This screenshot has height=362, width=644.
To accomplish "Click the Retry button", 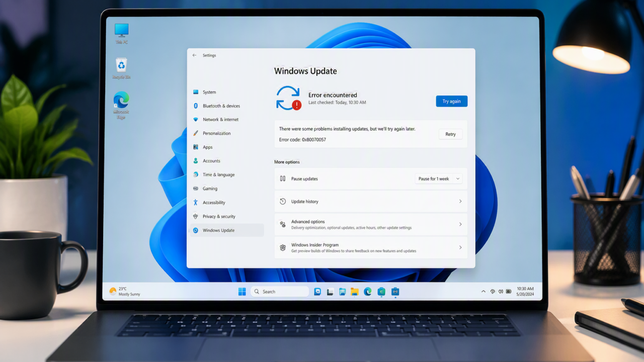I will click(450, 134).
